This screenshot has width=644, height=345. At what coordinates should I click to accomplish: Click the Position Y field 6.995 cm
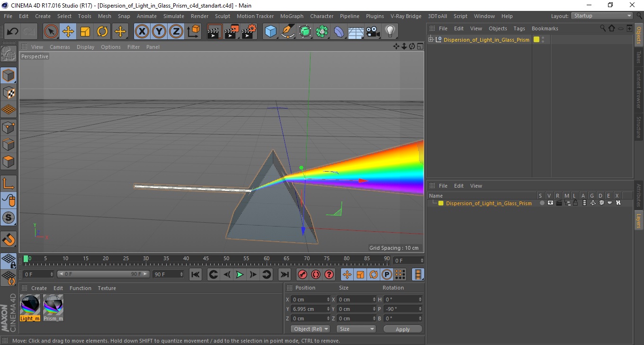click(311, 309)
